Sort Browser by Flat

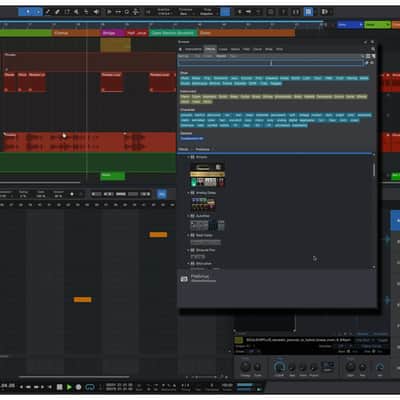pos(198,56)
